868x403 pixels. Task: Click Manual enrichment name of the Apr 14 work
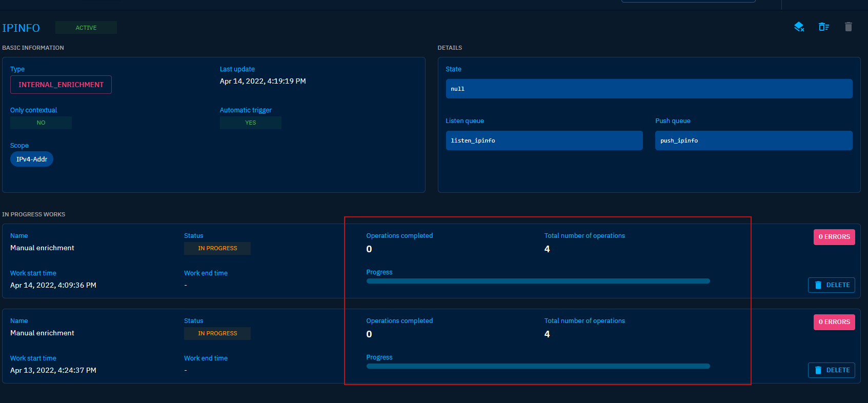click(42, 248)
